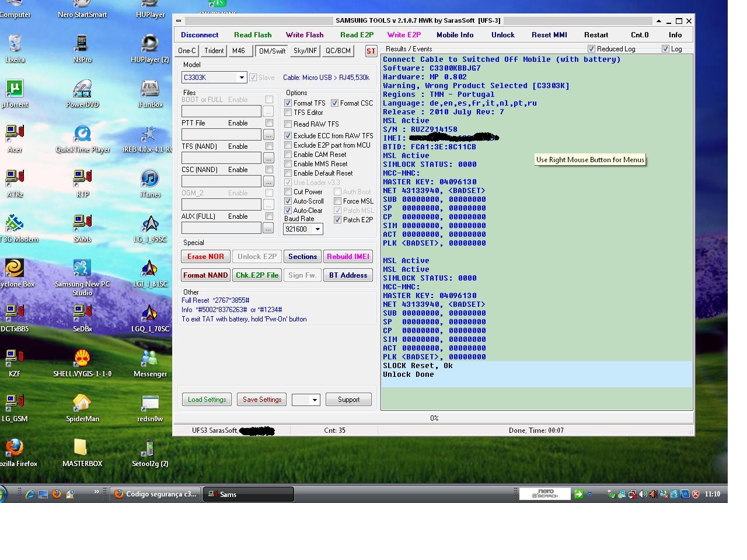The image size is (747, 560).
Task: Open the SeDBx desktop shortcut
Action: 82,317
